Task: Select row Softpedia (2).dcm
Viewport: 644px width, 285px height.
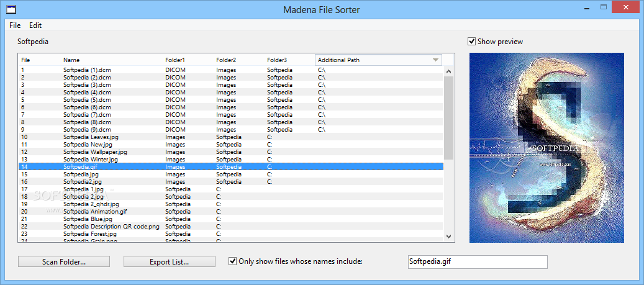Action: tap(231, 77)
